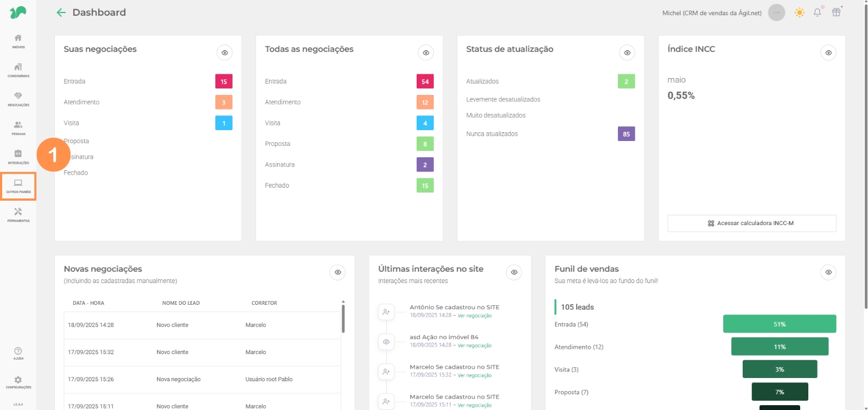Open the Condomínios sidebar icon

pos(18,69)
